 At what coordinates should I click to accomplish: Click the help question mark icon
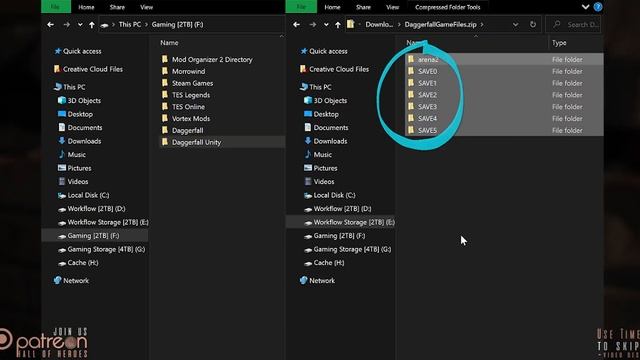tap(598, 7)
